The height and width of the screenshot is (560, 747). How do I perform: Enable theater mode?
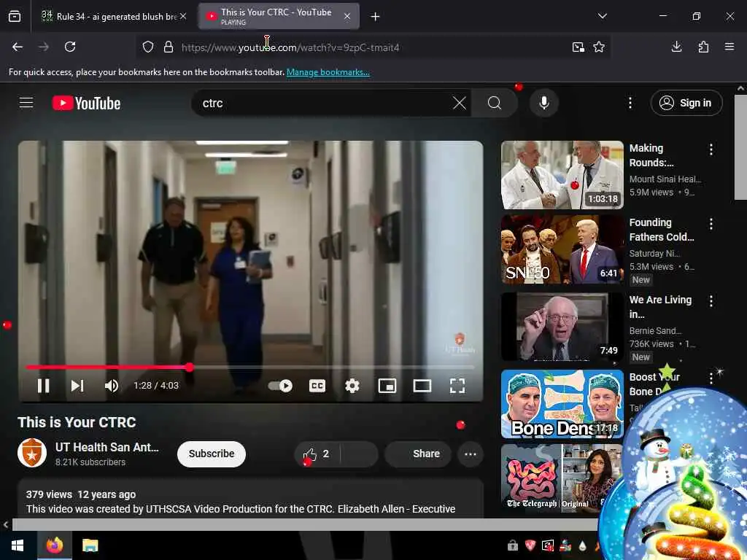coord(422,386)
